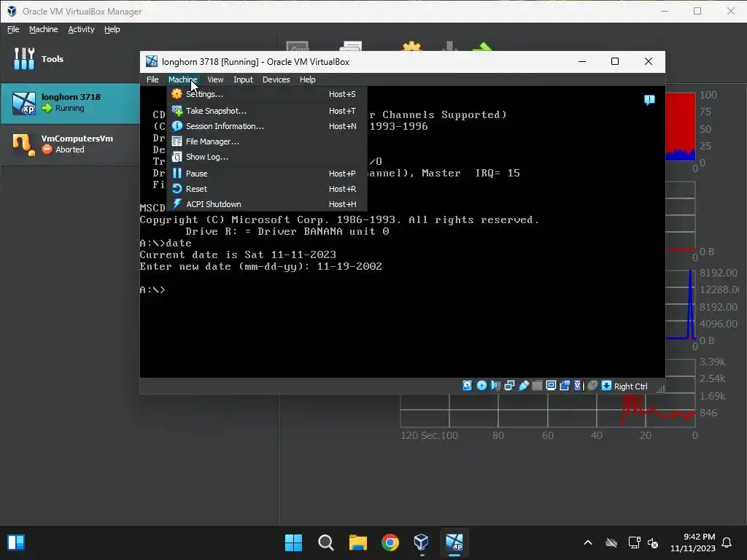Click the Windows Start button on taskbar

pyautogui.click(x=293, y=542)
